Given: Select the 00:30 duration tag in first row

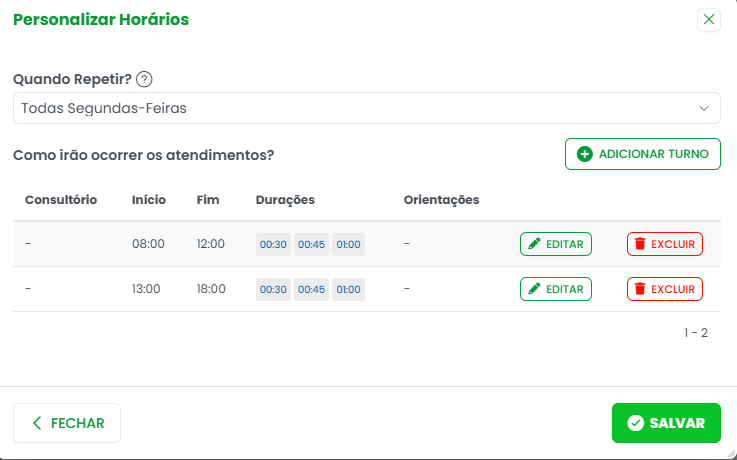Looking at the screenshot, I should click(x=273, y=244).
